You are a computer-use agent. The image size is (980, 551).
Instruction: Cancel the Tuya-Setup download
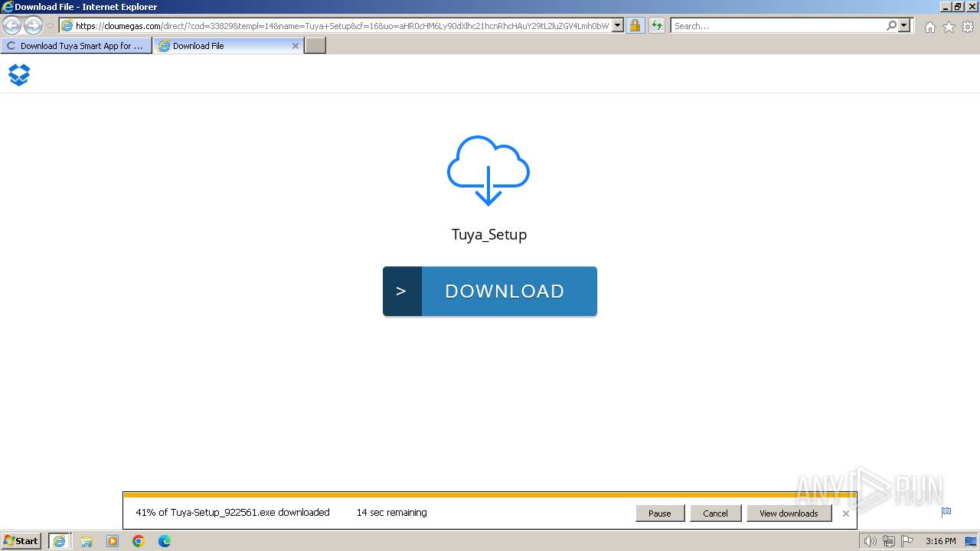pyautogui.click(x=715, y=514)
